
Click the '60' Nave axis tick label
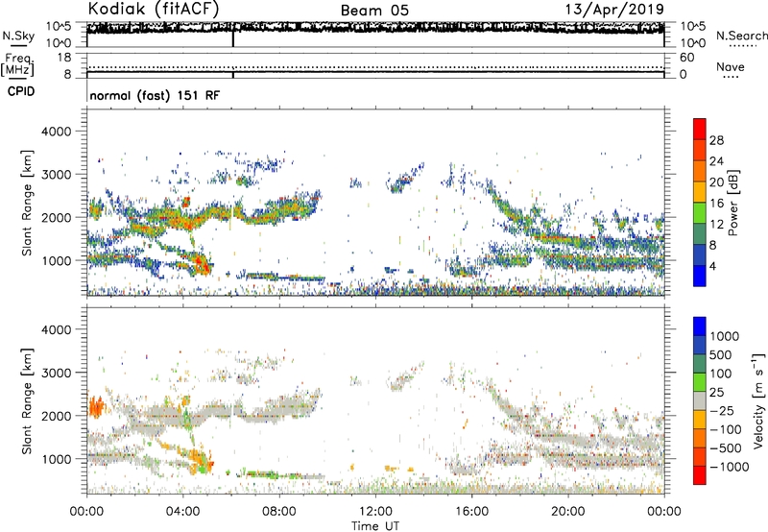coord(686,58)
